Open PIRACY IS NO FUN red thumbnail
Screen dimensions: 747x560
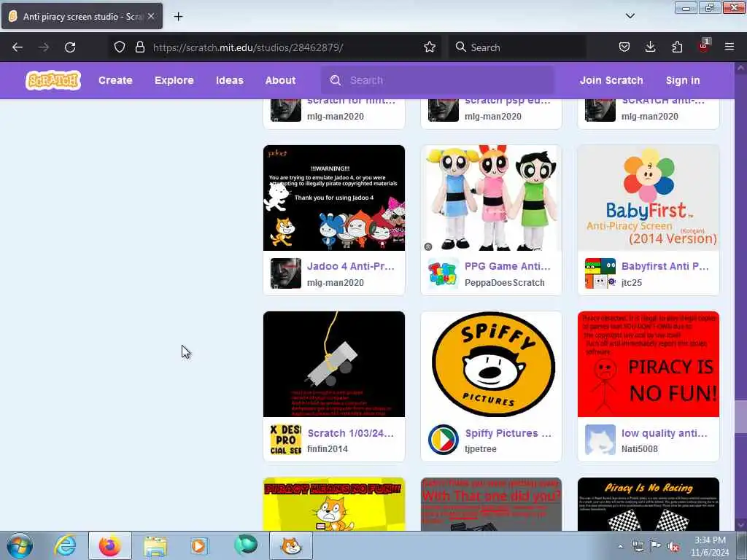(649, 365)
